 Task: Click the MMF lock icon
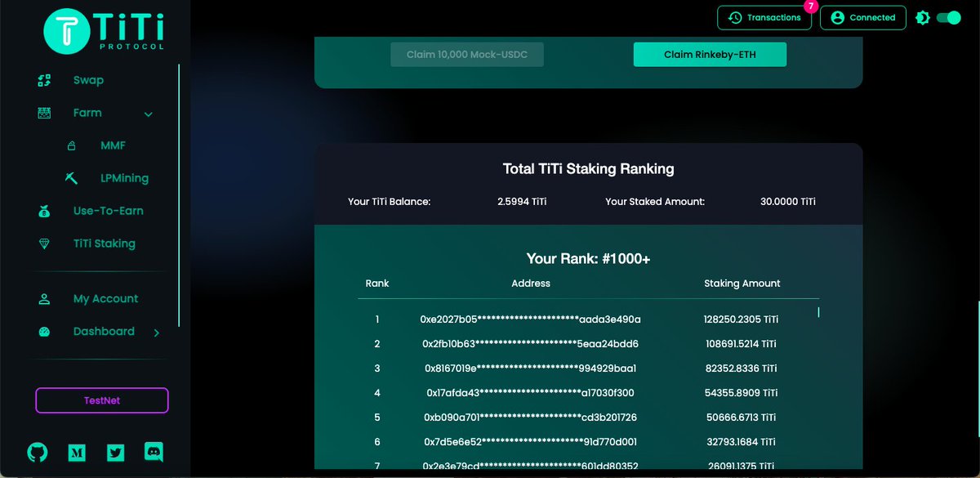pyautogui.click(x=71, y=145)
